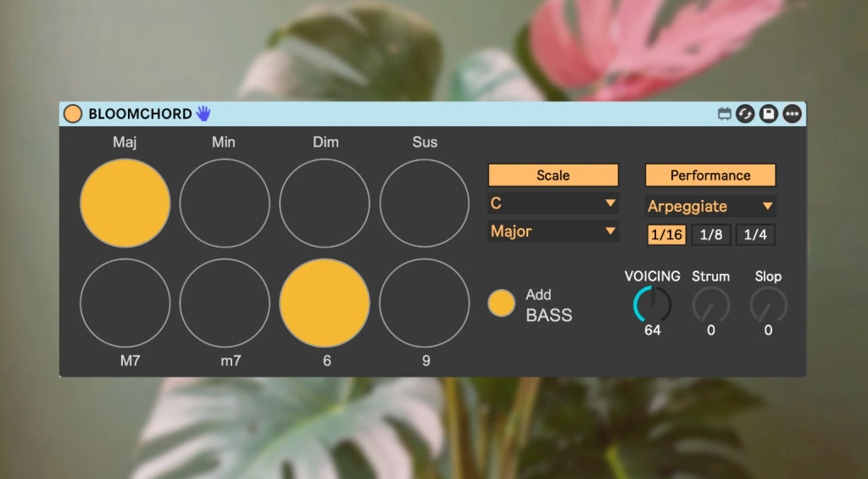Image resolution: width=868 pixels, height=479 pixels.
Task: Toggle the Add BASS circle
Action: click(x=502, y=303)
